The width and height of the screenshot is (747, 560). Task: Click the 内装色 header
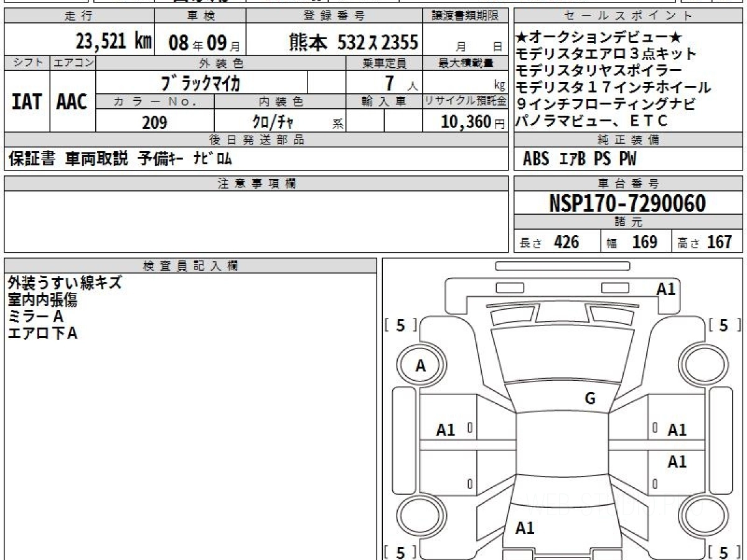coord(280,101)
